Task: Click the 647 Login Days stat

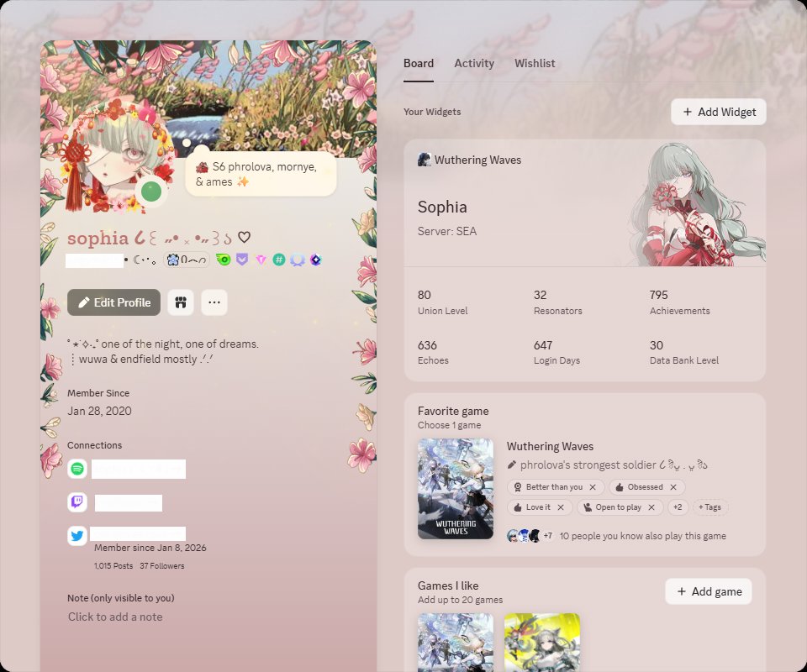Action: (x=556, y=352)
